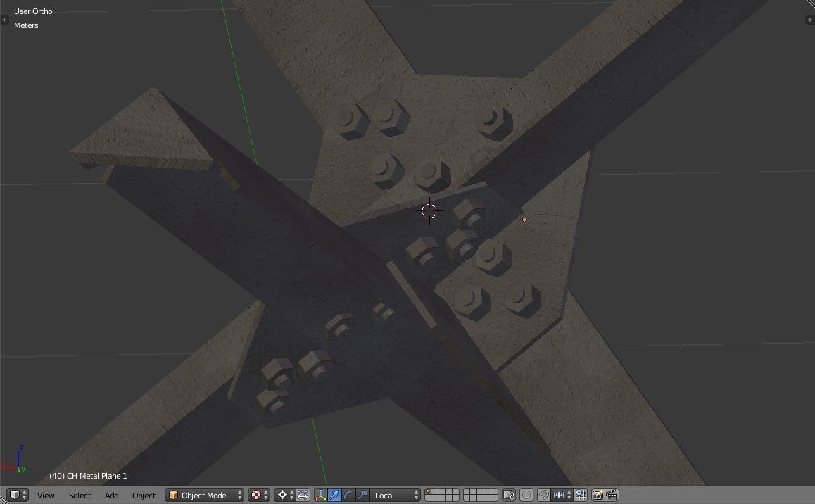Open the pivot point selector
The width and height of the screenshot is (815, 504).
285,495
